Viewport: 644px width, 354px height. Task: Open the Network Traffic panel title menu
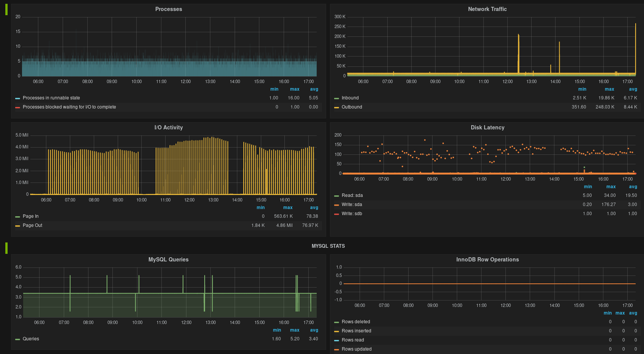click(487, 9)
